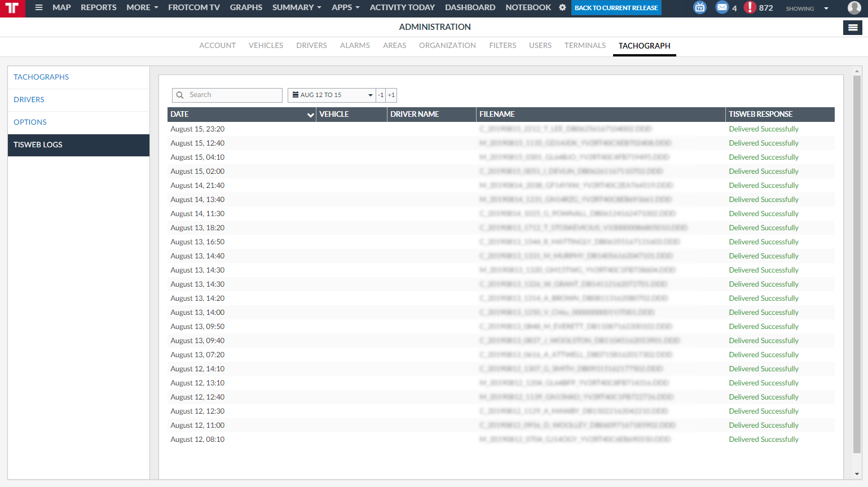Screen dimensions: 868x487
Task: Open the red alarms alert icon
Action: 750,8
